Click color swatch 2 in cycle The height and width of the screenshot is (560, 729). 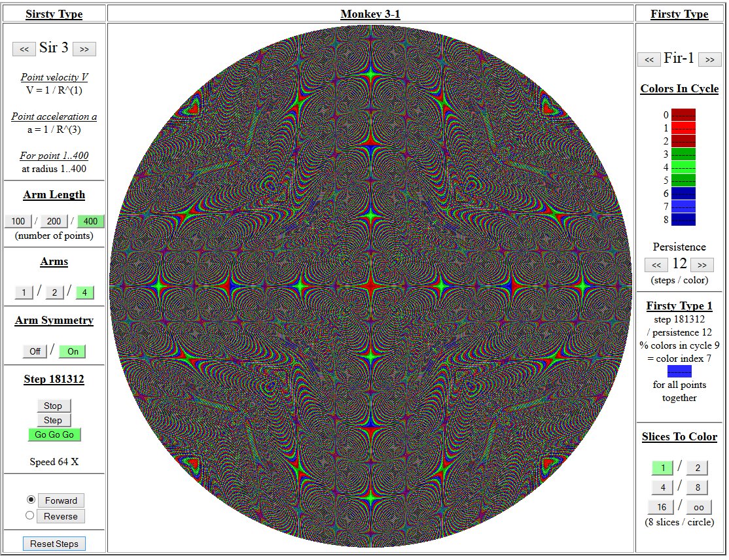(683, 141)
